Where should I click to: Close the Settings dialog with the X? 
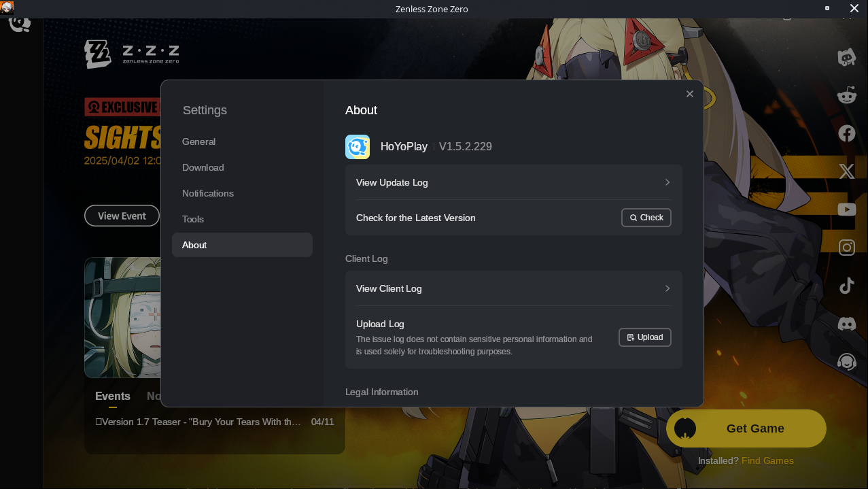(690, 94)
